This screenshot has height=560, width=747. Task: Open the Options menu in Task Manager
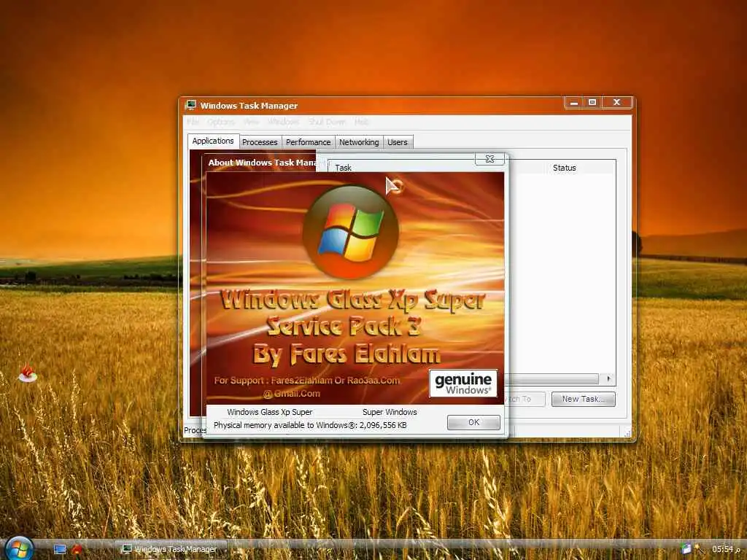click(x=221, y=122)
